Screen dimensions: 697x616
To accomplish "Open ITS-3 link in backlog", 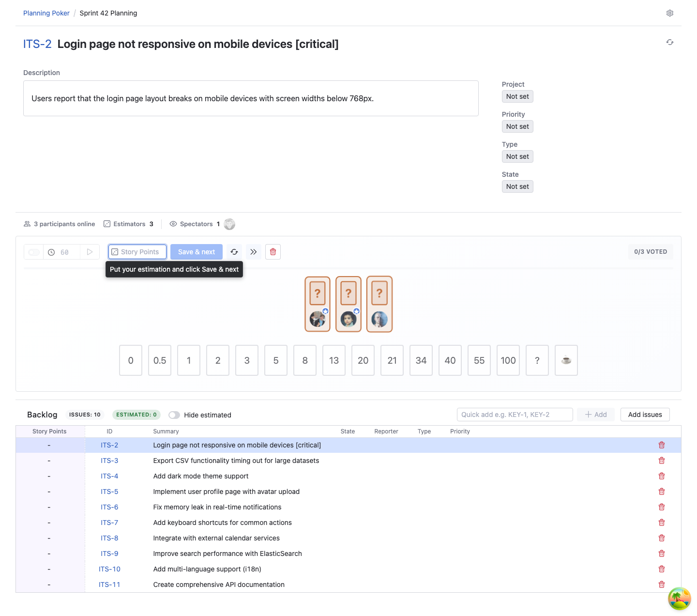I will (x=109, y=461).
